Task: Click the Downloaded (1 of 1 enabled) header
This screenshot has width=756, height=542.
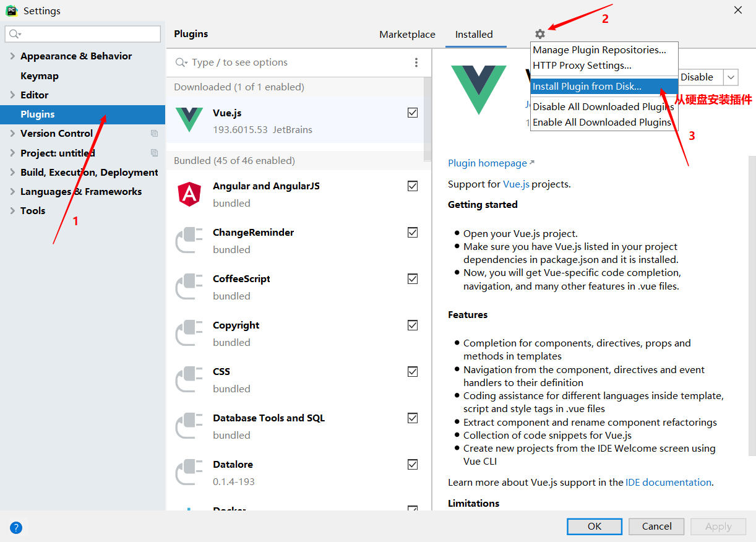Action: (239, 87)
